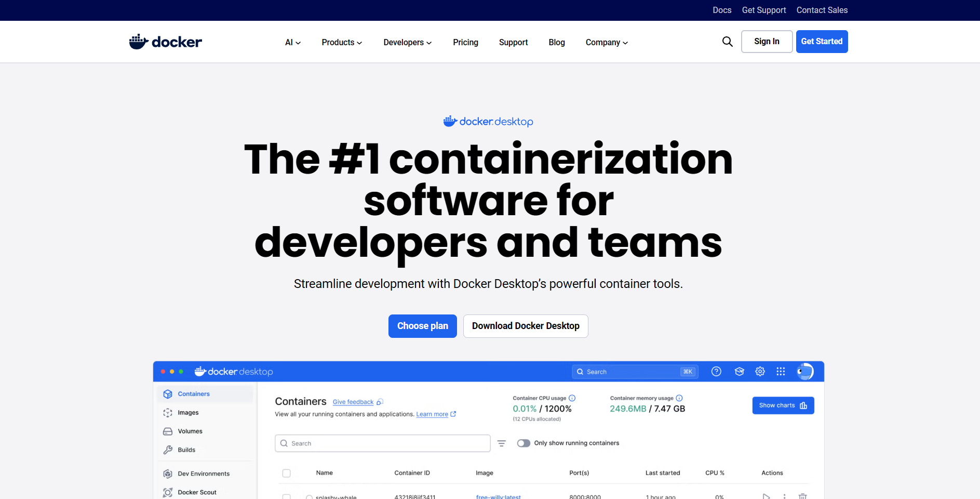Focus the Search field in the preview title bar

635,372
